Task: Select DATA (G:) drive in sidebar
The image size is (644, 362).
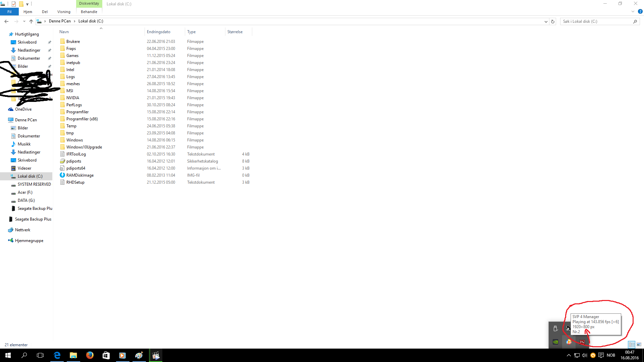Action: [x=26, y=200]
